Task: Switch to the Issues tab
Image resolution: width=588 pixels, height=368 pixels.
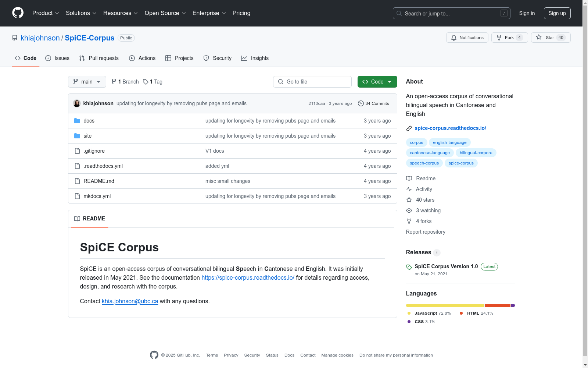Action: coord(57,58)
